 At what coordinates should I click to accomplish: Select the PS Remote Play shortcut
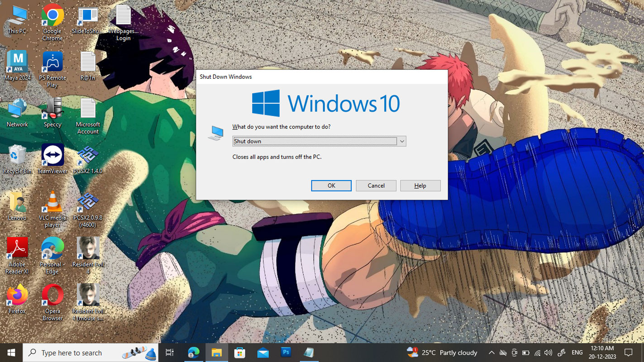pyautogui.click(x=52, y=69)
